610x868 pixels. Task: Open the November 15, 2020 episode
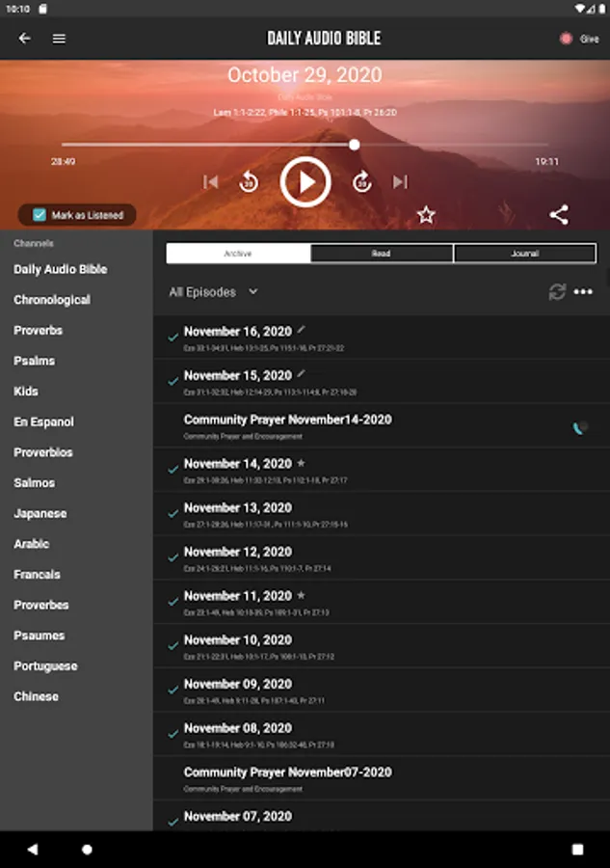tap(382, 382)
